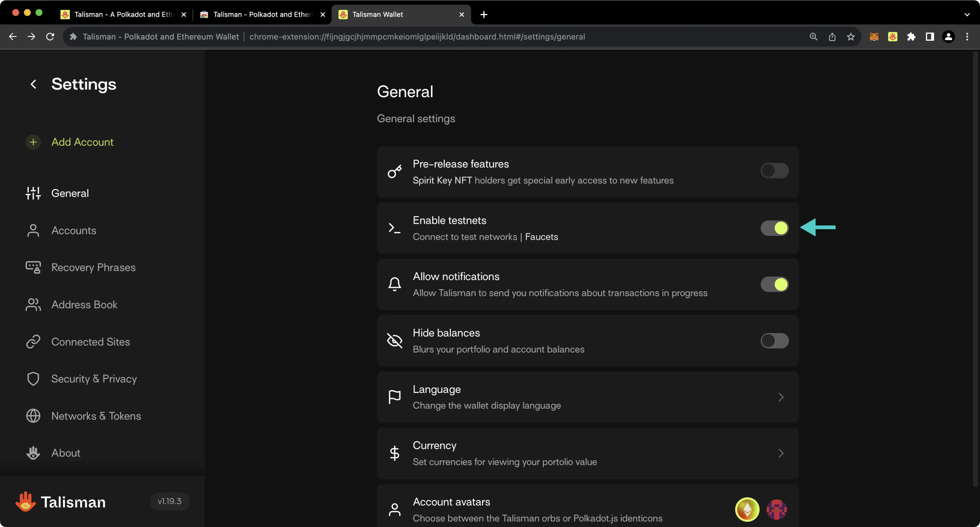This screenshot has width=980, height=527.
Task: Click the General sliders icon
Action: (x=33, y=193)
